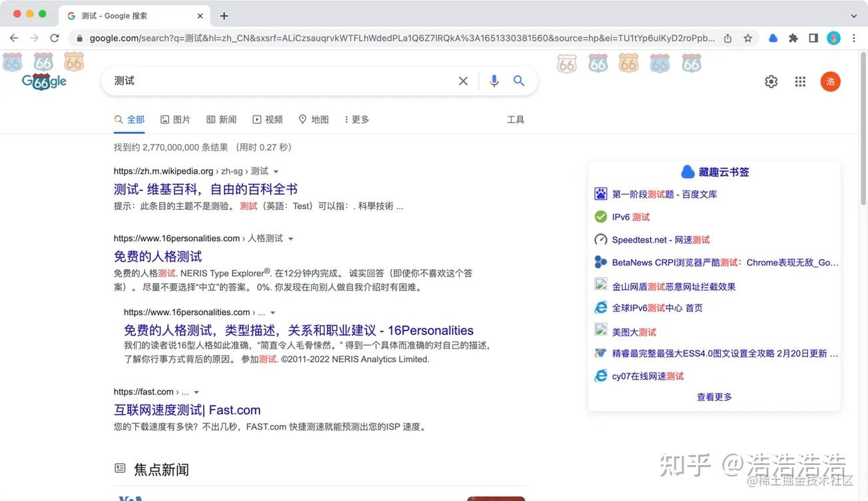This screenshot has width=868, height=501.
Task: Start voice search with microphone icon
Action: (494, 81)
